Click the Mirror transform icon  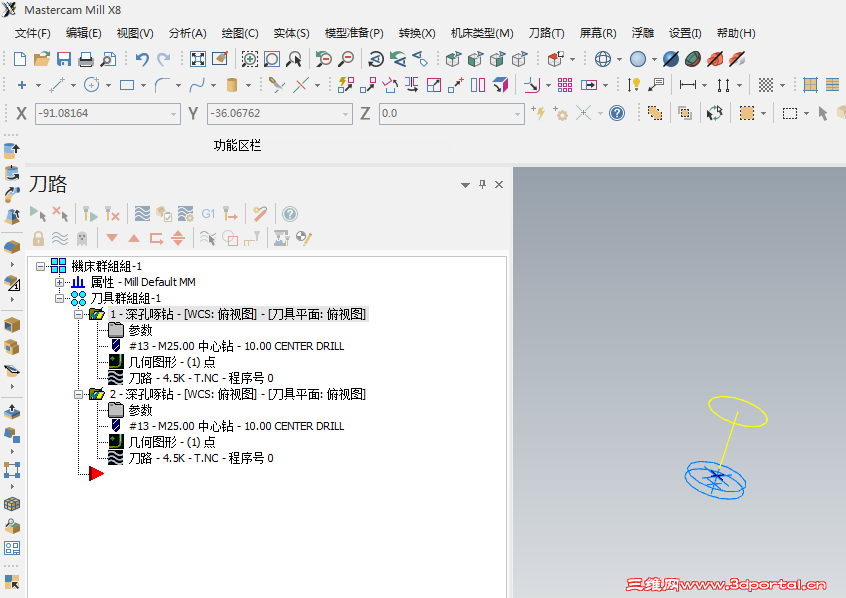tap(412, 85)
